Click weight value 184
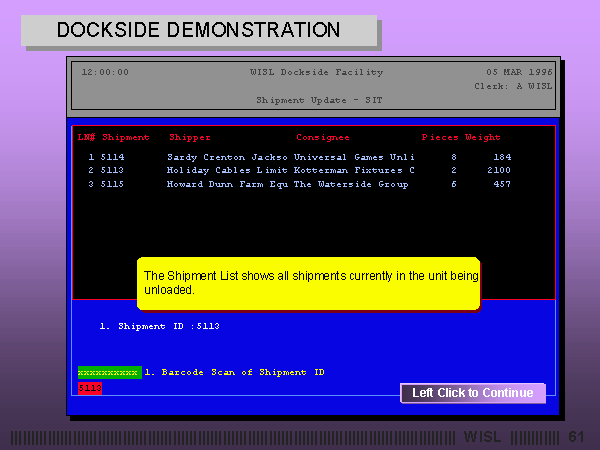The image size is (600, 450). (502, 157)
